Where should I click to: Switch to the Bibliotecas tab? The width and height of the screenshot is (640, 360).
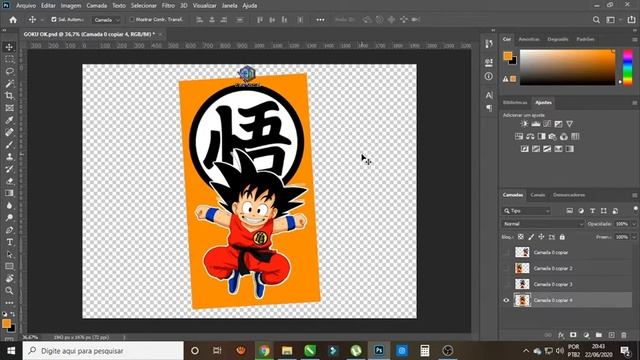point(515,102)
